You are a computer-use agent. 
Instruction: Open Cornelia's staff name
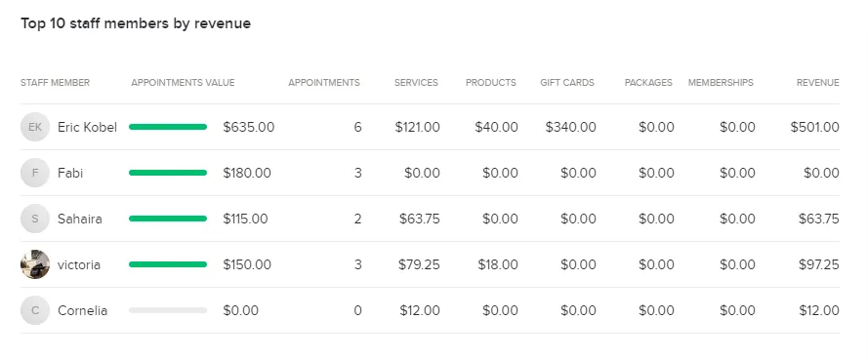[x=82, y=311]
